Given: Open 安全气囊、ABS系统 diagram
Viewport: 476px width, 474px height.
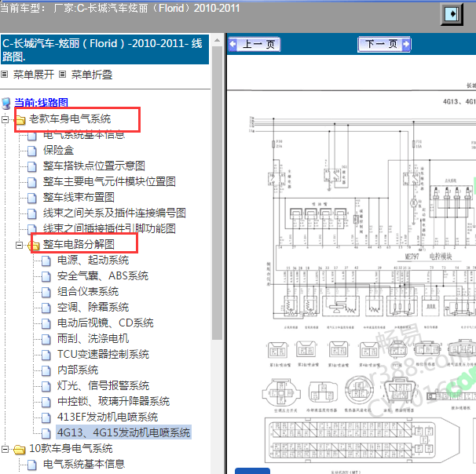Looking at the screenshot, I should (x=103, y=276).
